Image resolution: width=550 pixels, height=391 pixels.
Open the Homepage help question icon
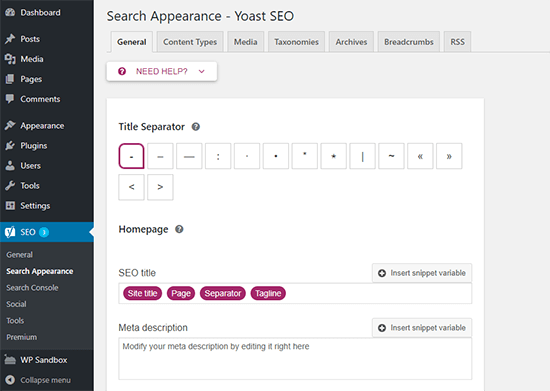tap(179, 229)
